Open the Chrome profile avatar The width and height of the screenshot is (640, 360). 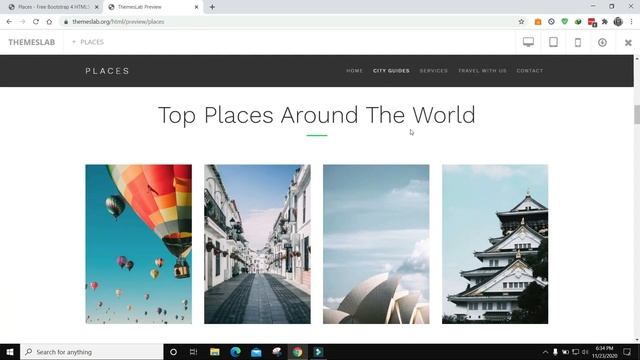click(x=618, y=22)
